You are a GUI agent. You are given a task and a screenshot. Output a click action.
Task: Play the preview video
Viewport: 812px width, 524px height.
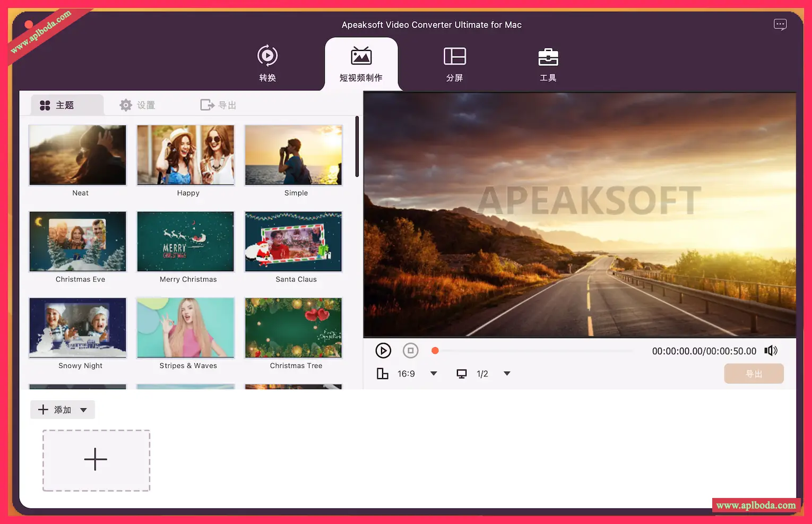pyautogui.click(x=383, y=351)
